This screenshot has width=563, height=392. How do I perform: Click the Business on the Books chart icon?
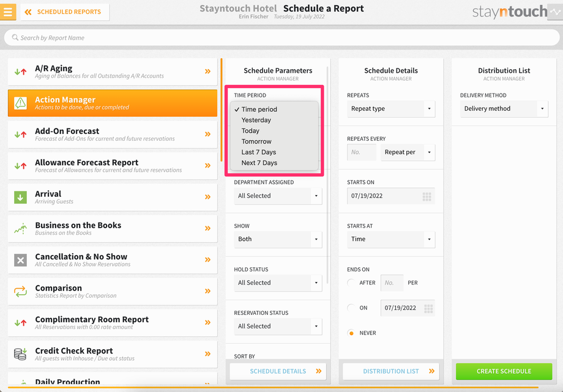(x=20, y=228)
